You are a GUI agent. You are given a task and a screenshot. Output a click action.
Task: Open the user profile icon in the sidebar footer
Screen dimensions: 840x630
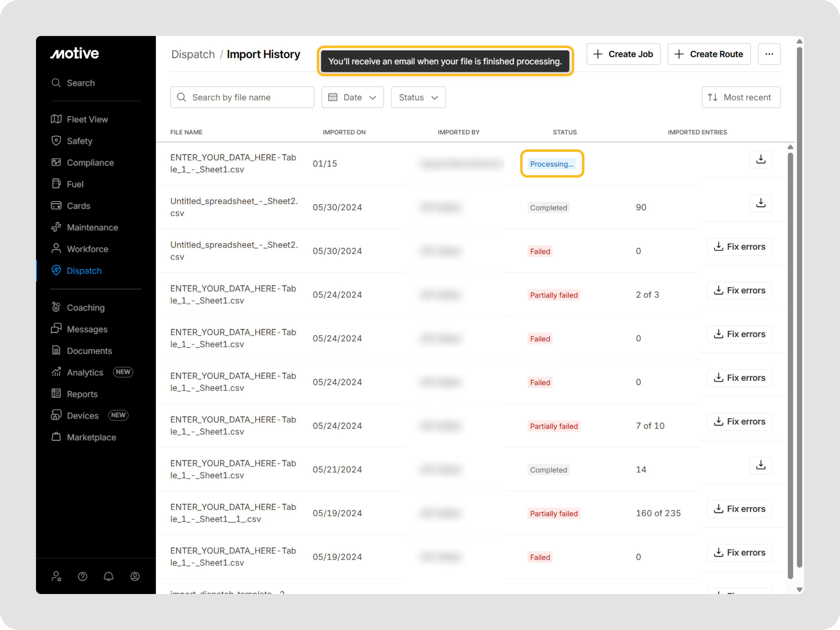[135, 577]
